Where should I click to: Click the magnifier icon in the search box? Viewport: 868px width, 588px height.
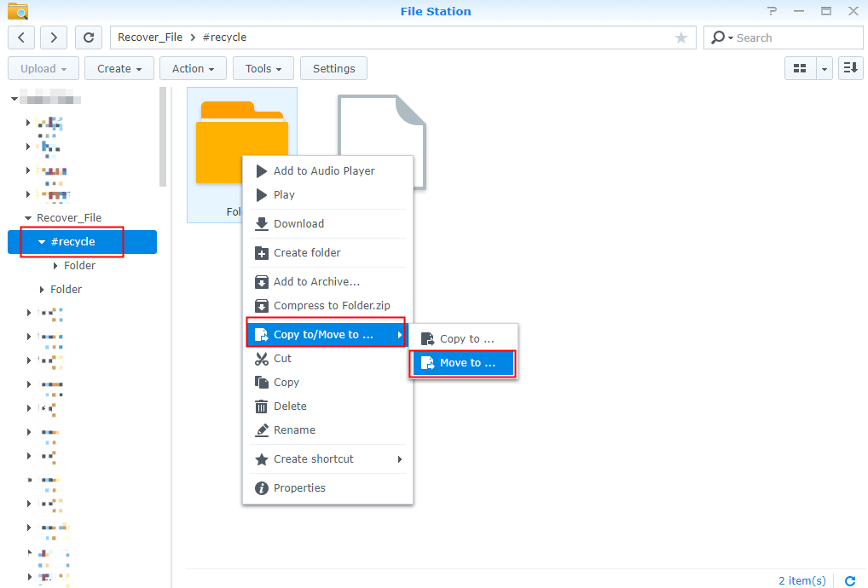(x=720, y=37)
